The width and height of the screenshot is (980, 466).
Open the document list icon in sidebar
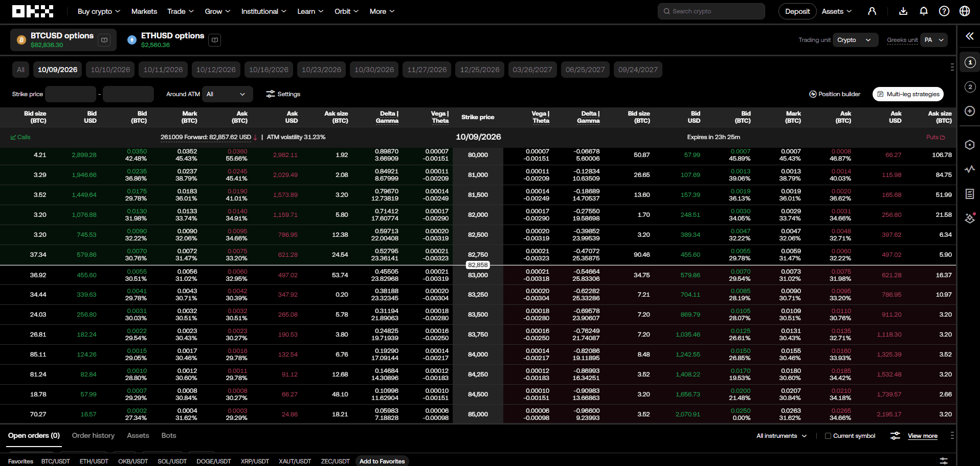click(970, 194)
